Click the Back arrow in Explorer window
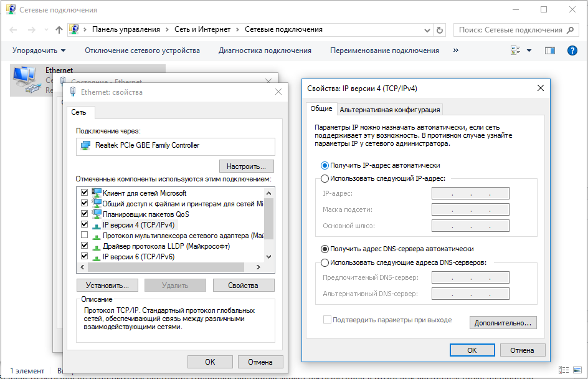Screen dimensions: 588x379 click(x=13, y=30)
